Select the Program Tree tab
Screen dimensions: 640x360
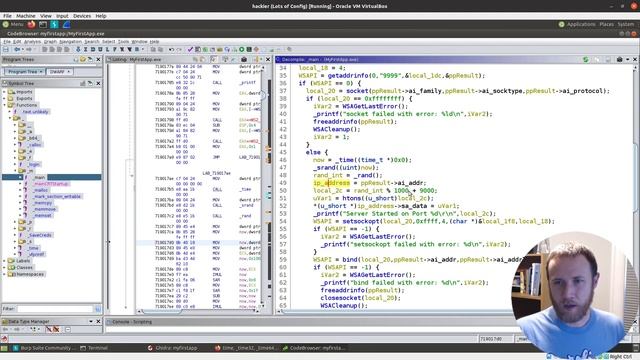(x=24, y=72)
